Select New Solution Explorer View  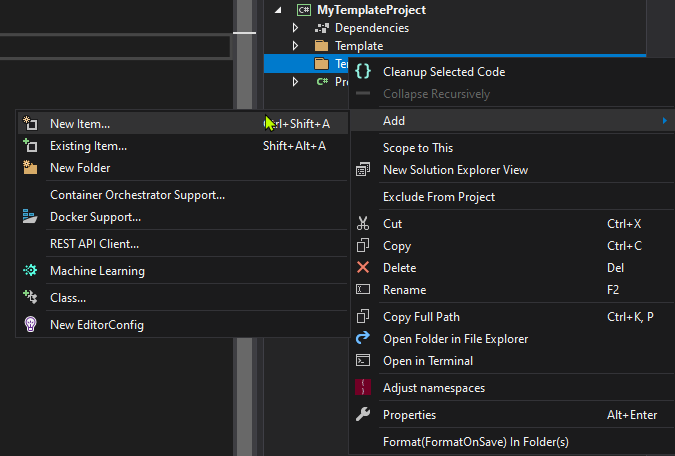[x=512, y=170]
